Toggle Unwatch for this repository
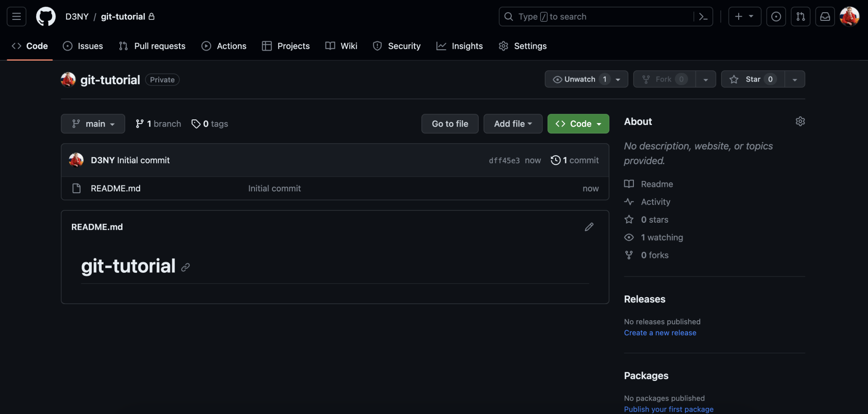Image resolution: width=868 pixels, height=414 pixels. [580, 79]
